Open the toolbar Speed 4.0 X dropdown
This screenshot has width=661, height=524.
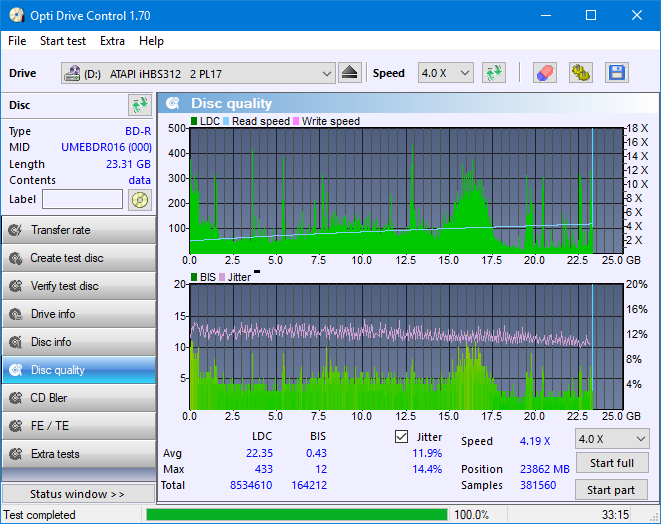click(x=446, y=73)
